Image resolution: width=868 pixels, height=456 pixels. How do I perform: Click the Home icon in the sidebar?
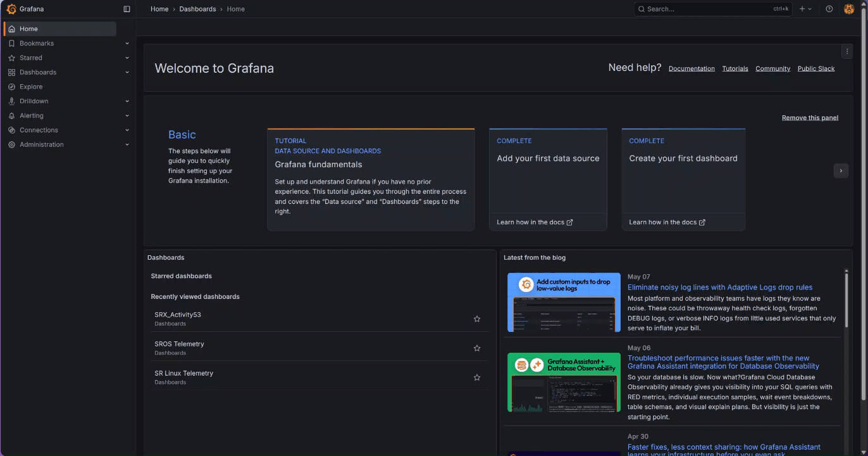pos(12,29)
